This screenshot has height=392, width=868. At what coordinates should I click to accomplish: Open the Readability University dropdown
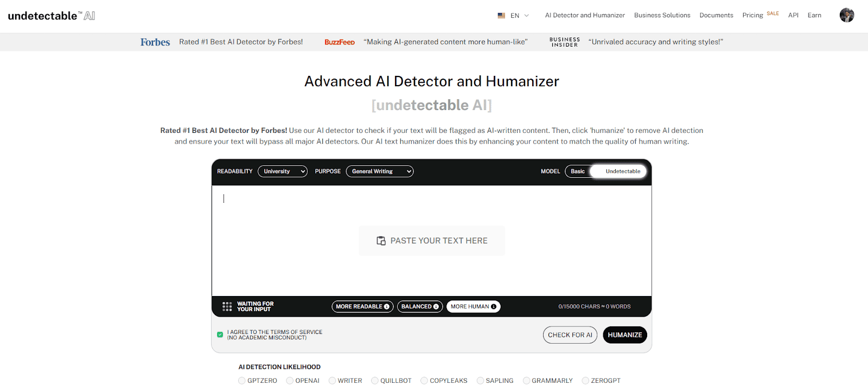point(283,171)
